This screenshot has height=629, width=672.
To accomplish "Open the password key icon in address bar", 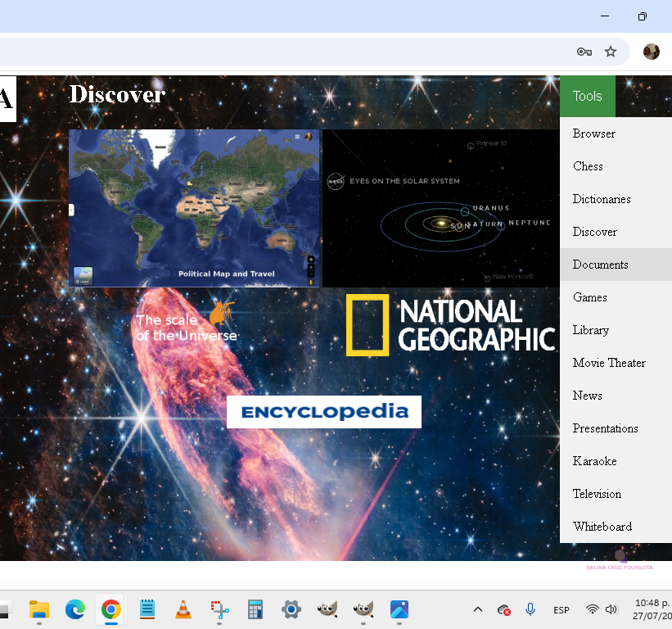I will pyautogui.click(x=584, y=52).
